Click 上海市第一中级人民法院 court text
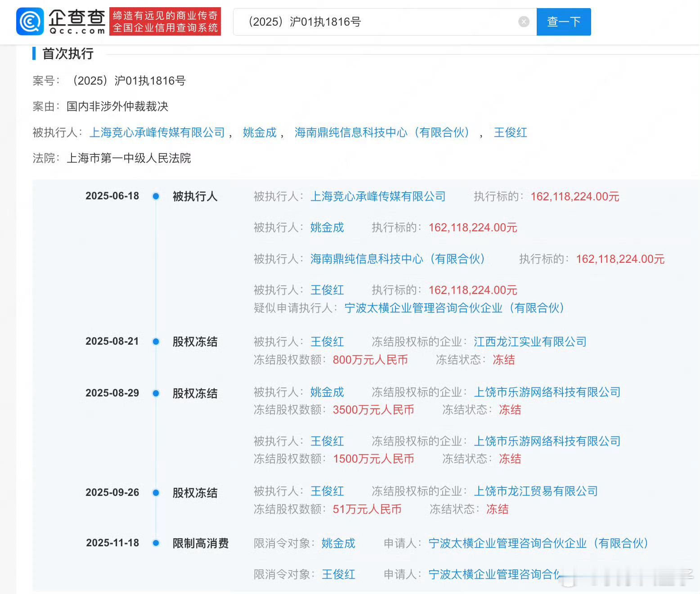Screen dimensions: 700x594 pos(129,158)
